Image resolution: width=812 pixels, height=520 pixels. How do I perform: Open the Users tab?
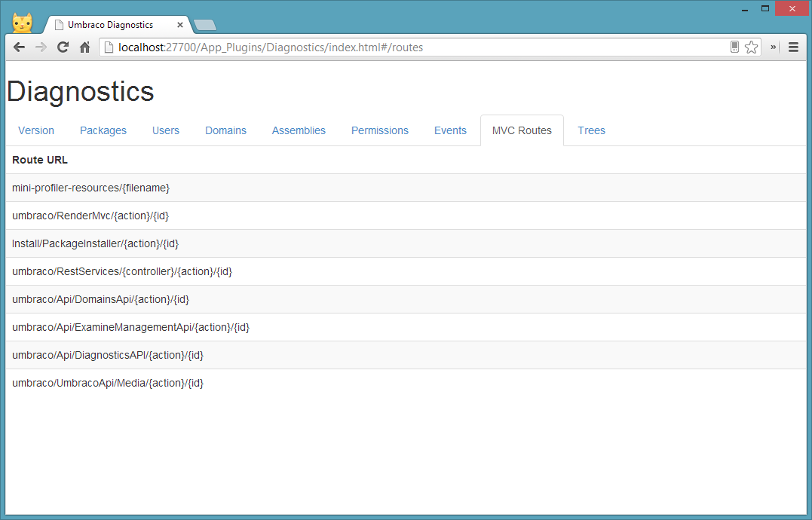tap(166, 130)
